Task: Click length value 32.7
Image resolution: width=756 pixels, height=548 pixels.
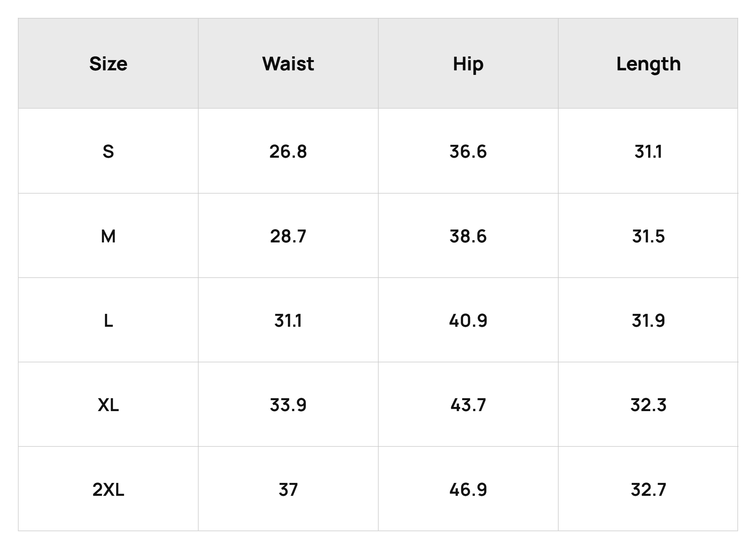Action: (x=648, y=489)
